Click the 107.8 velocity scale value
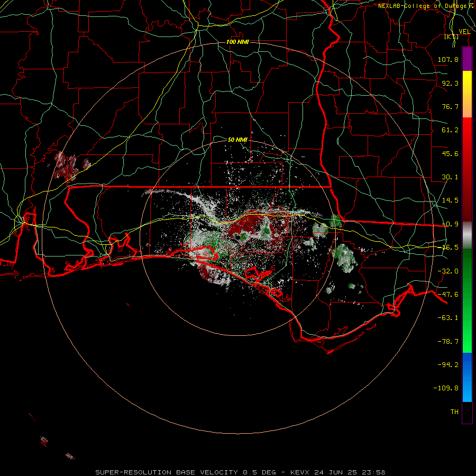Viewport: 476px width, 476px height. 448,59
